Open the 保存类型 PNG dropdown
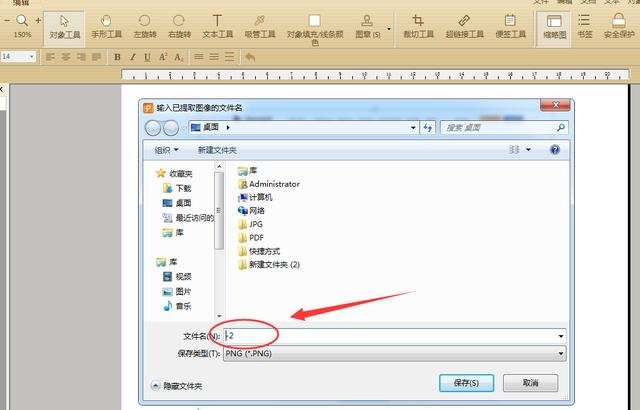Screen dimensions: 640x410 tap(395, 353)
